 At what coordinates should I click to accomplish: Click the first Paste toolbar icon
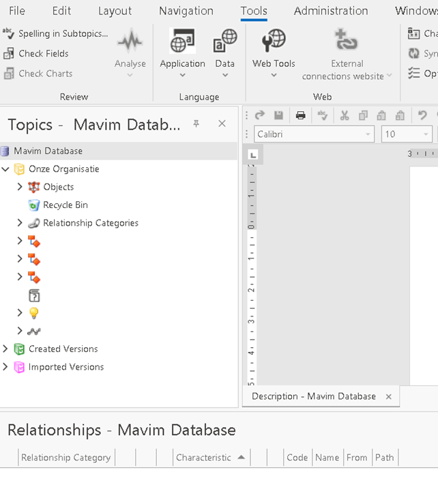coord(381,115)
